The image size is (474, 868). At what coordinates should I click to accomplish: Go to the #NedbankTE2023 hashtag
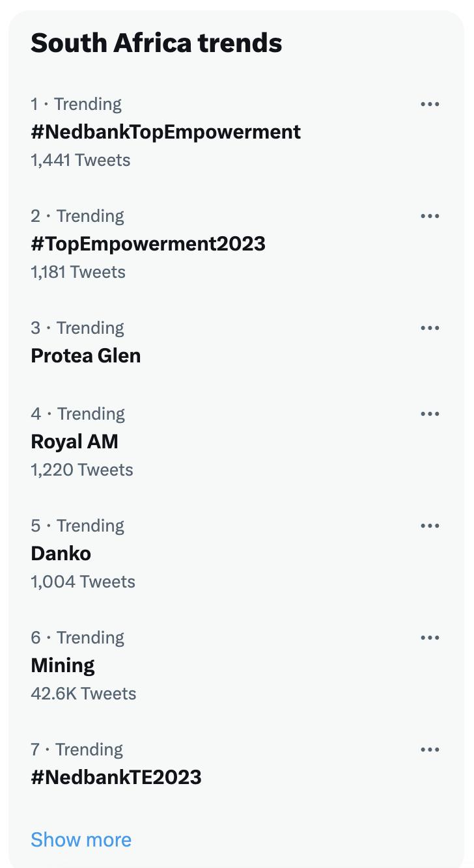pyautogui.click(x=116, y=778)
